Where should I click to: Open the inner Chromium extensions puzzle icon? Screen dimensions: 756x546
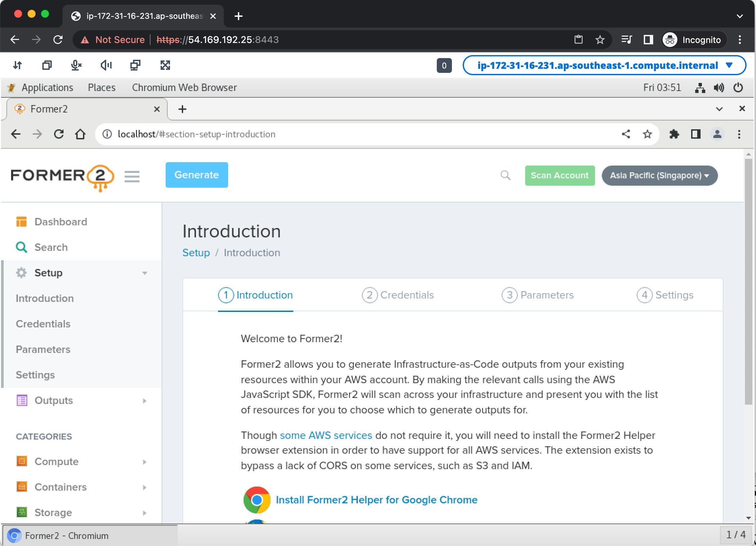point(674,134)
